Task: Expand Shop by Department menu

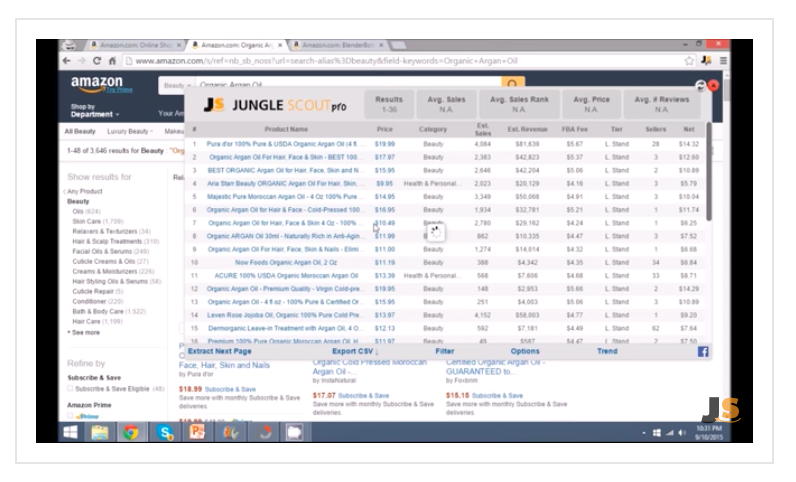Action: [95, 111]
